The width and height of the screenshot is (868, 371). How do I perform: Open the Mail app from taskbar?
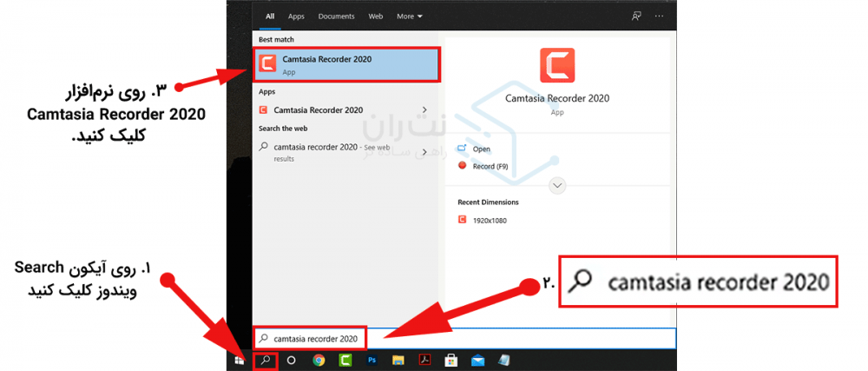(477, 360)
